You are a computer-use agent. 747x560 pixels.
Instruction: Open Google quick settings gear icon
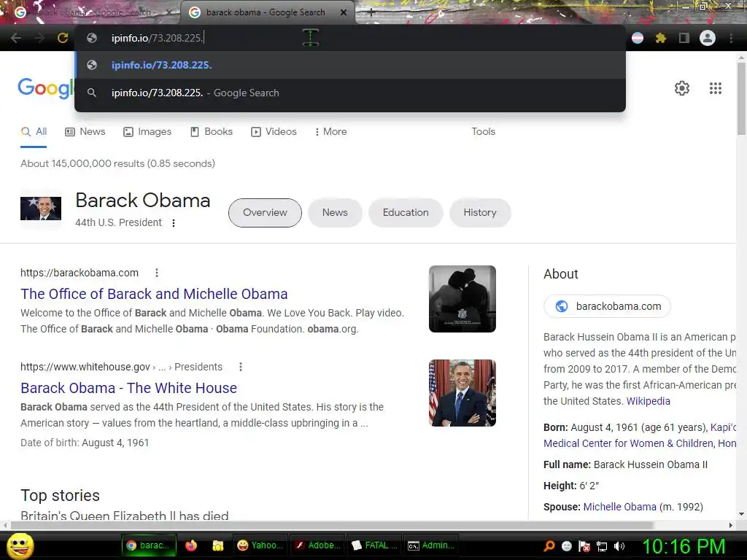point(682,88)
